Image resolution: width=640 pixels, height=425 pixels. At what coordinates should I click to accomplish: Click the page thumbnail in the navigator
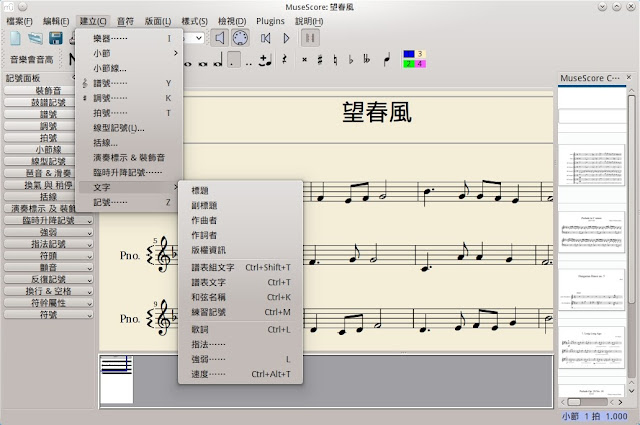117,380
